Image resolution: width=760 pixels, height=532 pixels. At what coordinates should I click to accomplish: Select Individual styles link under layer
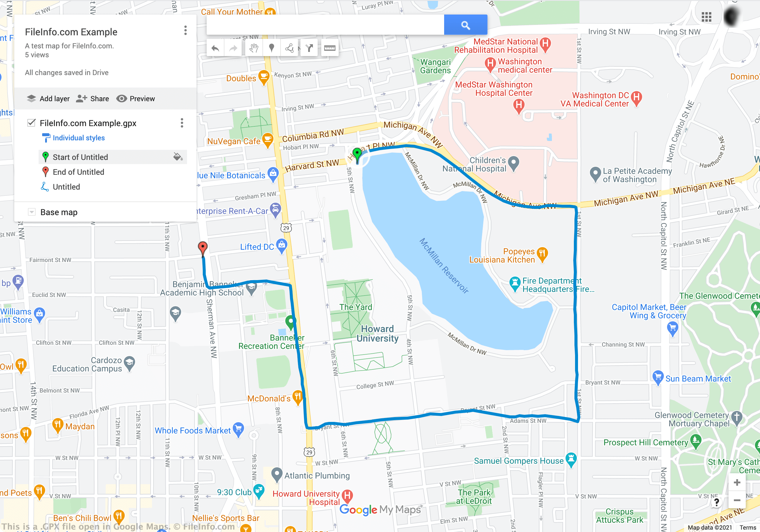coord(79,138)
